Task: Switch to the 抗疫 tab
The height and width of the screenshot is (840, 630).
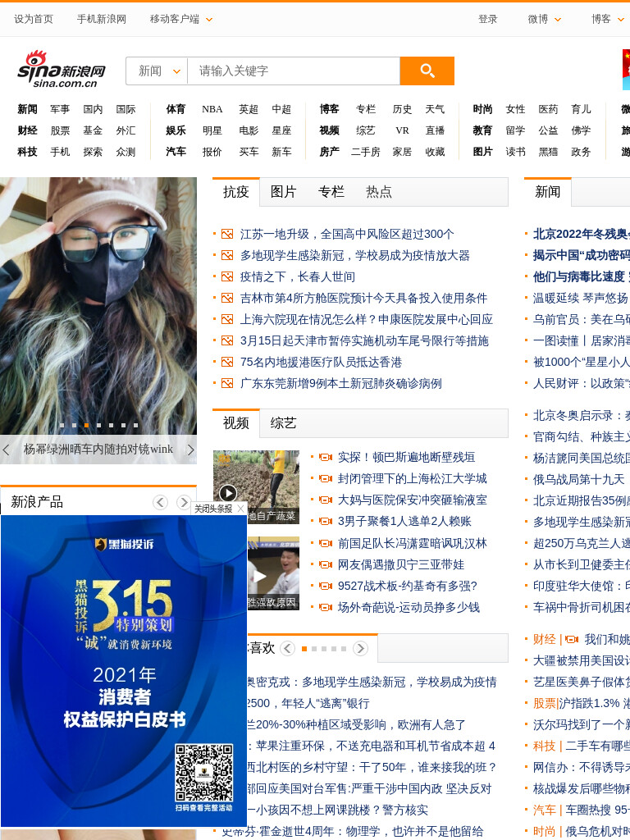Action: tap(236, 192)
